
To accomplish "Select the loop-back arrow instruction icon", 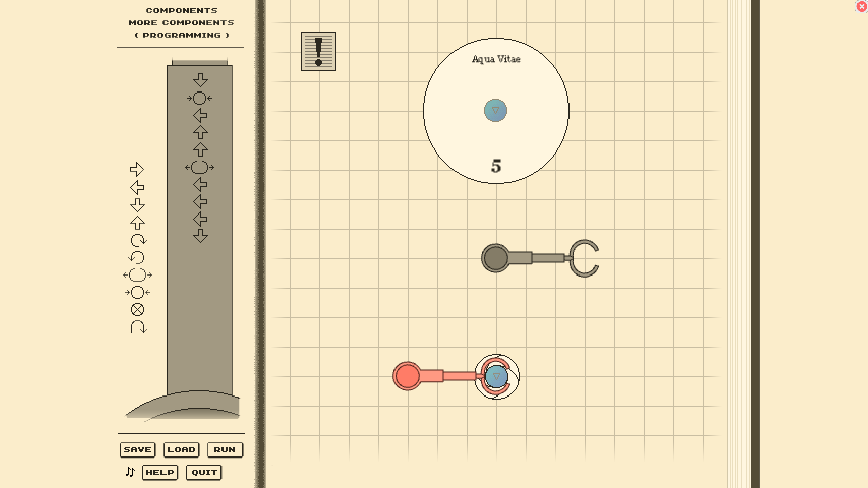I will (138, 327).
